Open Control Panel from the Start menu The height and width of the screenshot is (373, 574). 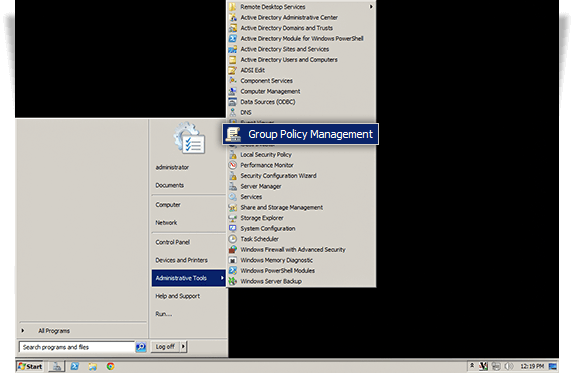pyautogui.click(x=173, y=242)
